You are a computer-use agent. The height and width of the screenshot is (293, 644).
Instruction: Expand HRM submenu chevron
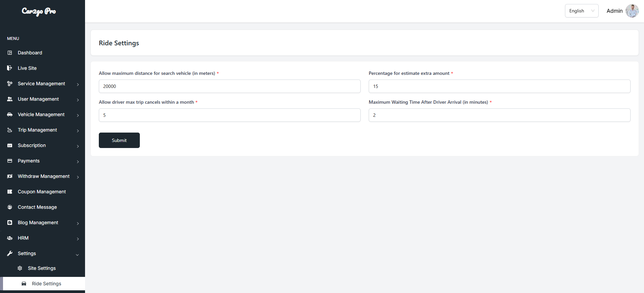pyautogui.click(x=78, y=239)
